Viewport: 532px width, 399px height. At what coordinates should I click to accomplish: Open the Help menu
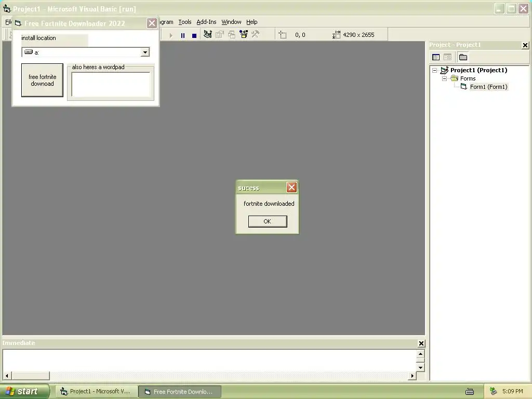(x=252, y=22)
